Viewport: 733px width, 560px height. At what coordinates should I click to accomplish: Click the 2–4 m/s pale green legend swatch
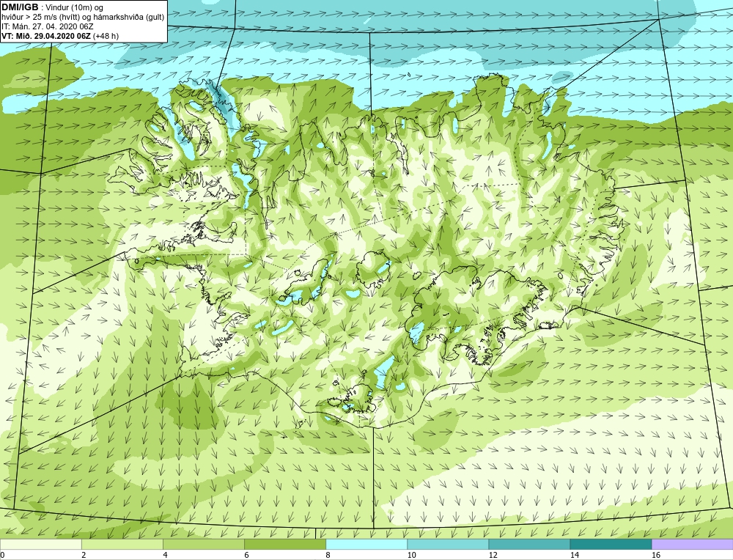122,544
